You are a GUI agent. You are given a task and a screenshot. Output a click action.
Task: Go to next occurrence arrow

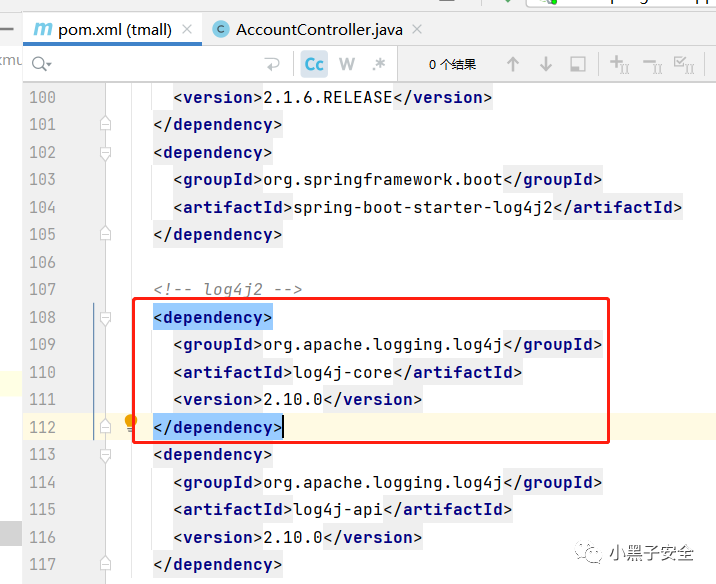(x=546, y=64)
